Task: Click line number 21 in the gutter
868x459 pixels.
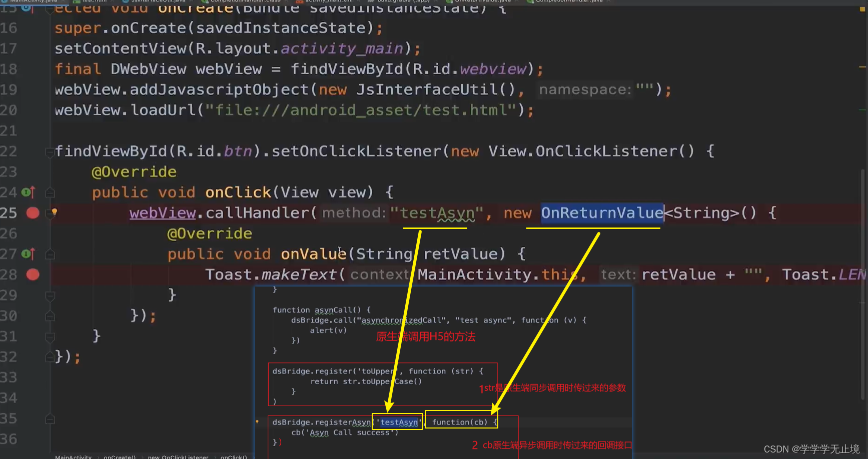Action: coord(9,131)
